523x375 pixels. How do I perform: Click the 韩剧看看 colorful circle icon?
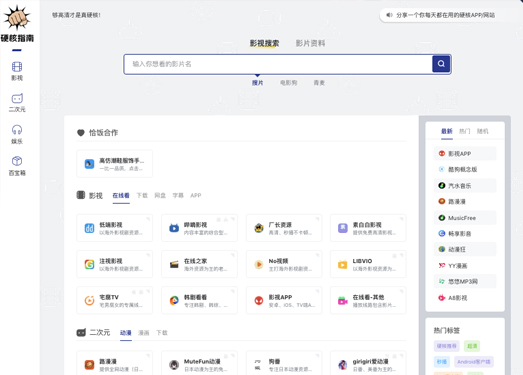[x=174, y=301]
